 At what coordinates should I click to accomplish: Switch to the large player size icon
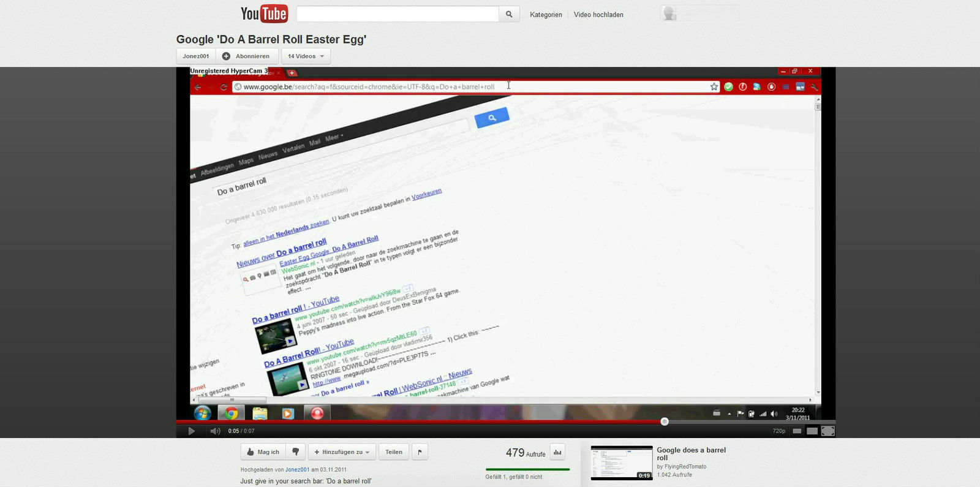(x=812, y=431)
